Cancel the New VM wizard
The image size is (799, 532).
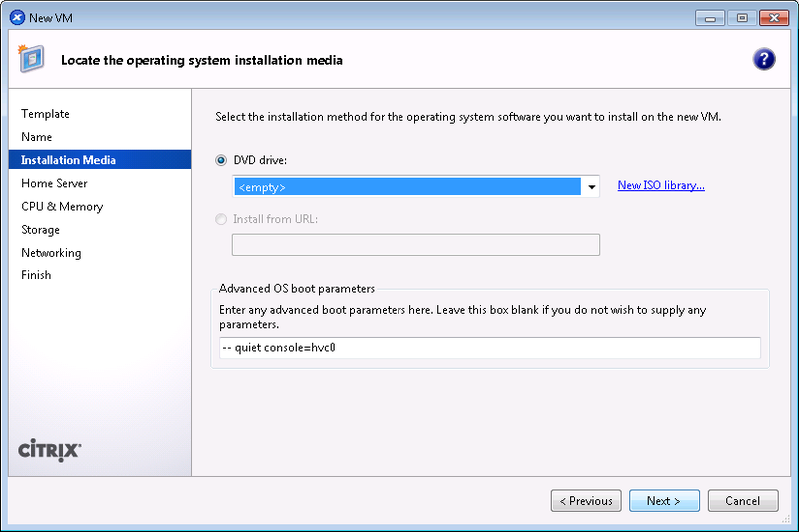[743, 501]
